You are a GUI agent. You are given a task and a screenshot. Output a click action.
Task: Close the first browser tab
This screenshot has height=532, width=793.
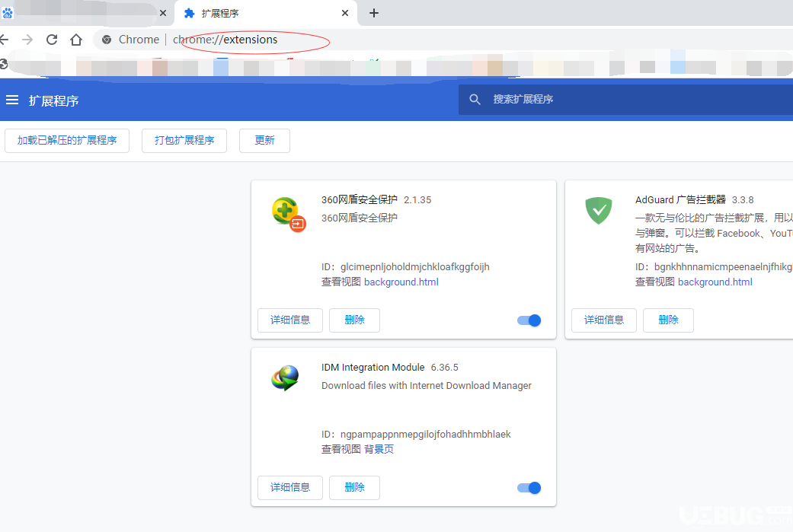[x=163, y=13]
